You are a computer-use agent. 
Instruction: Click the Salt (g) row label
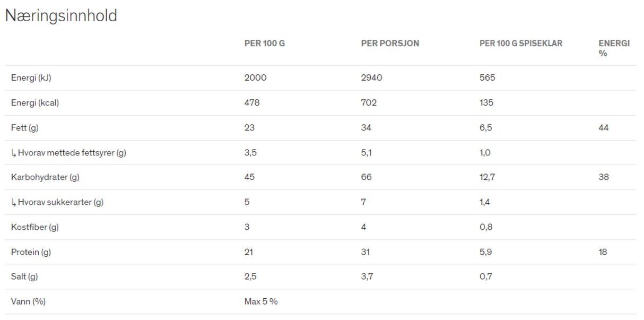[x=24, y=276]
